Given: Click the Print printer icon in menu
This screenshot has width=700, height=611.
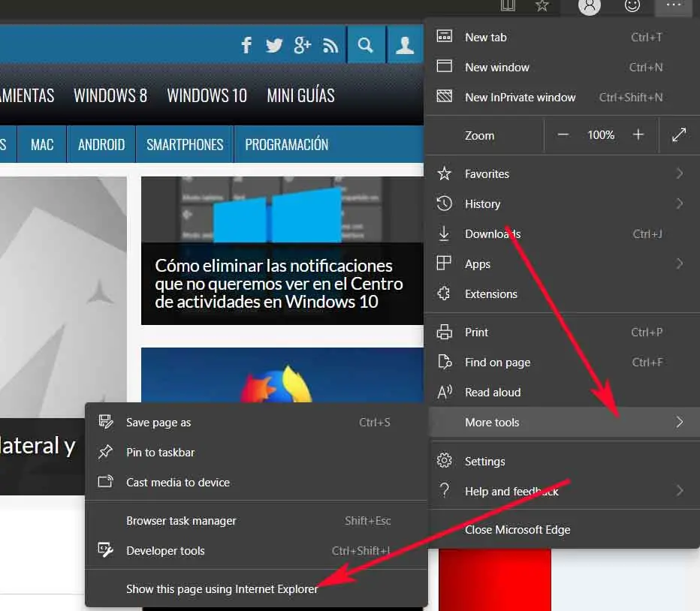Looking at the screenshot, I should tap(444, 332).
